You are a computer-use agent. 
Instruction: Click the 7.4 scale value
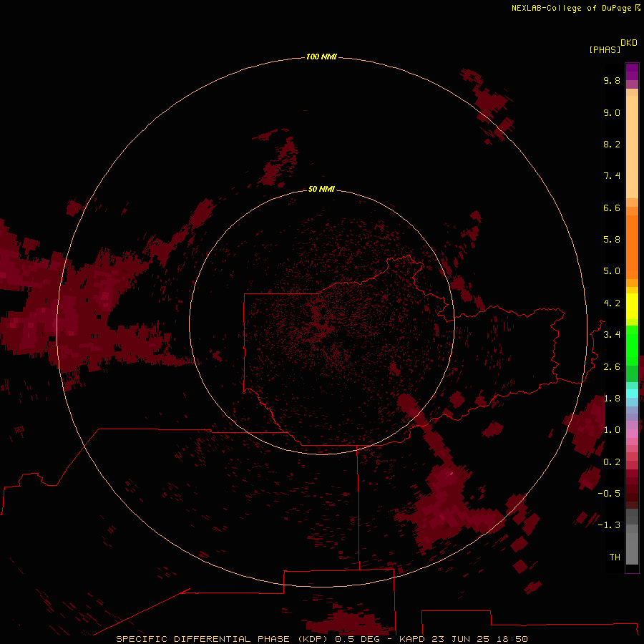click(612, 176)
